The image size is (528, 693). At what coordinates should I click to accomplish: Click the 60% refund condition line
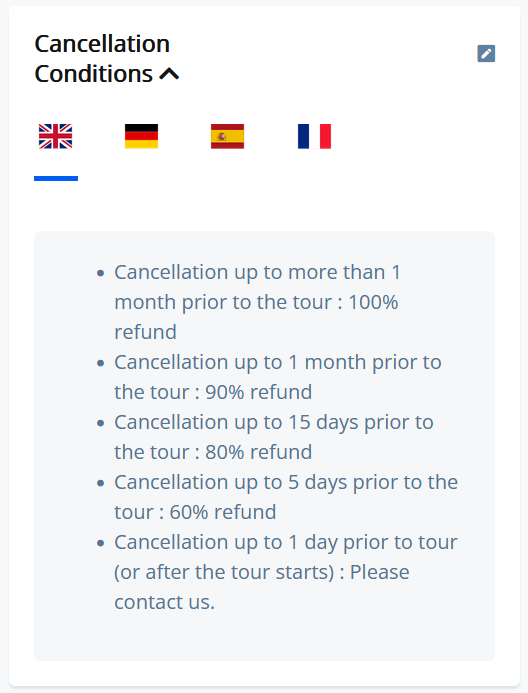[x=286, y=497]
